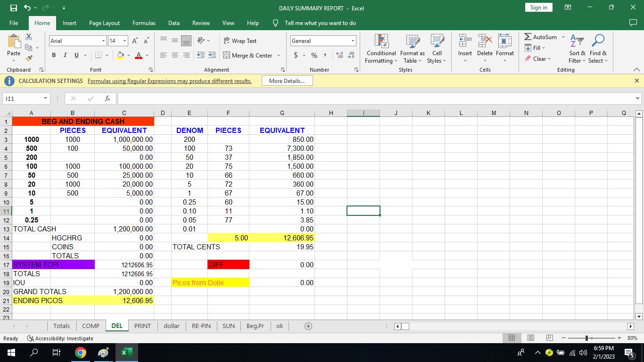Click the Save icon in quick access toolbar

(x=14, y=8)
